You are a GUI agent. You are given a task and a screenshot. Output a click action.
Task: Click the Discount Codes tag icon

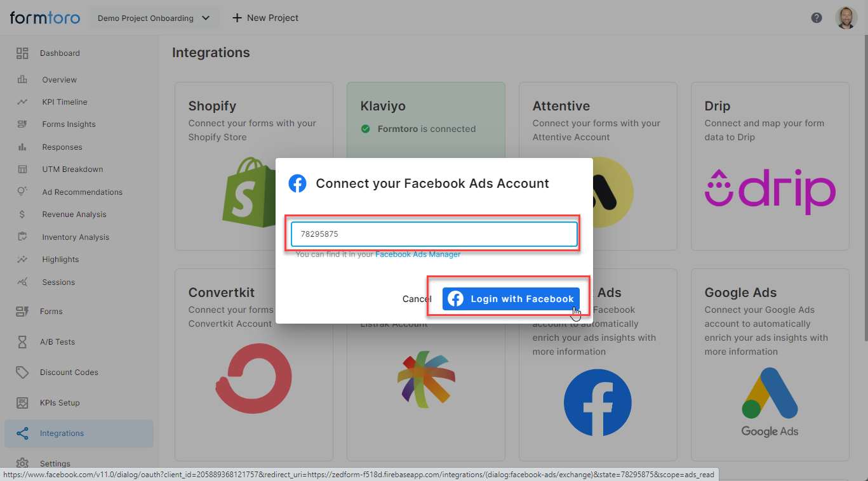tap(22, 372)
